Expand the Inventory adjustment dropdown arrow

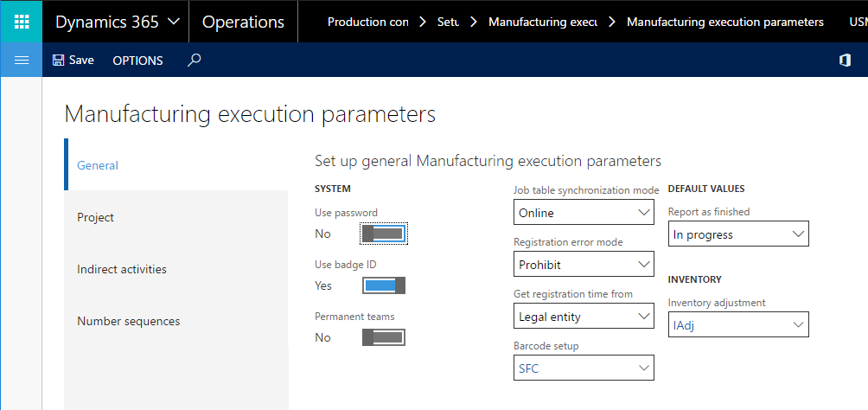pos(798,324)
